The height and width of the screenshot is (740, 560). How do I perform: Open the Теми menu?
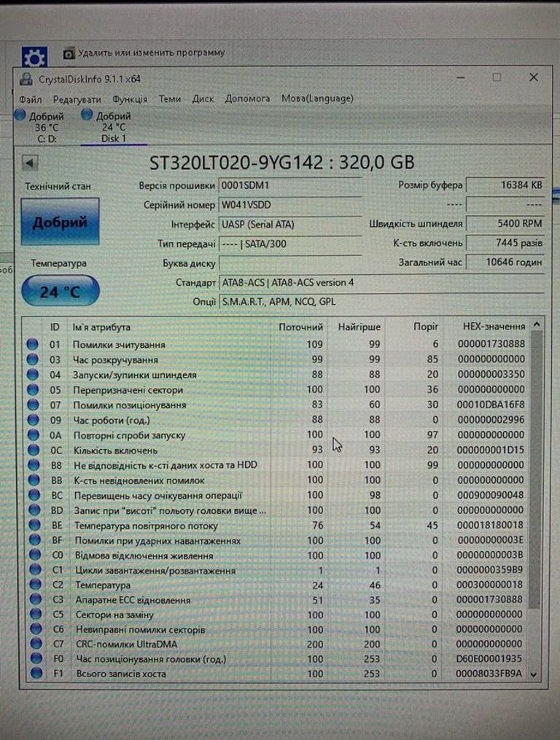point(169,99)
